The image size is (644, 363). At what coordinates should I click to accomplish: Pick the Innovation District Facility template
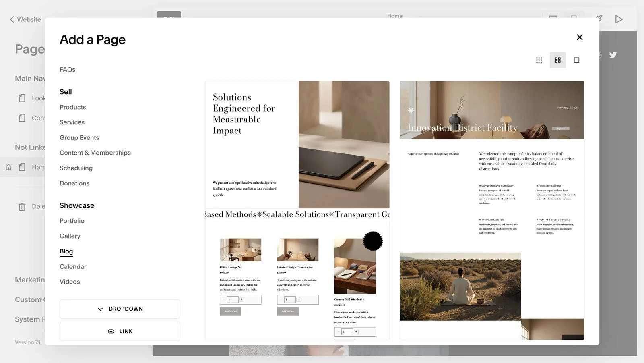492,210
